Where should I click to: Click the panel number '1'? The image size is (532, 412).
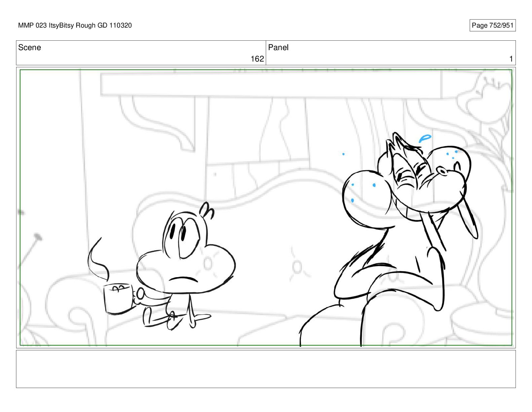pyautogui.click(x=511, y=59)
